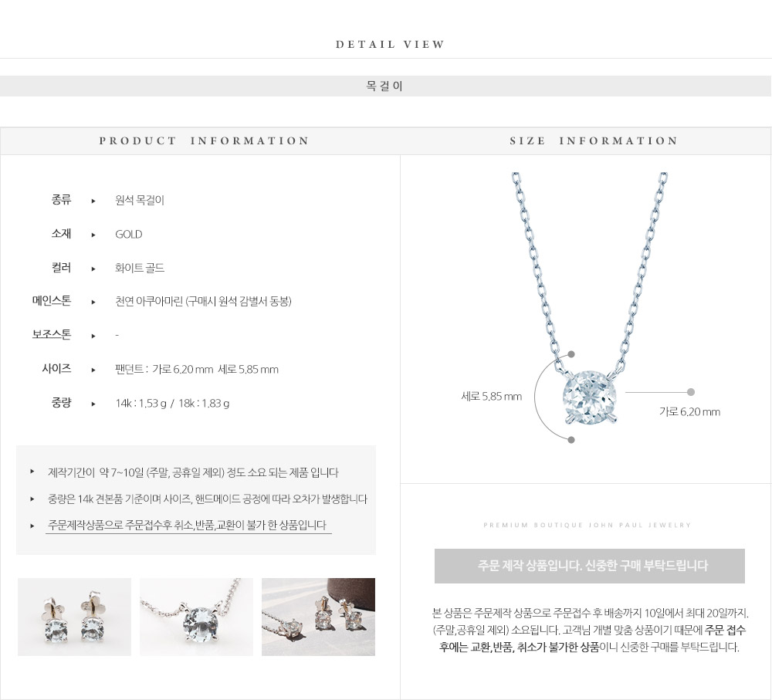Click the arrow bullet beside 사이즈
This screenshot has width=772, height=700.
point(93,370)
